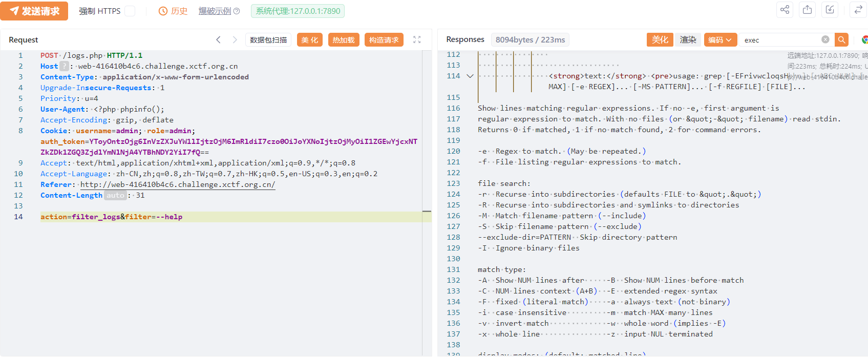Screen dimensions: 868x357
Task: Click the help icon beside 爆破示例
Action: tap(237, 11)
